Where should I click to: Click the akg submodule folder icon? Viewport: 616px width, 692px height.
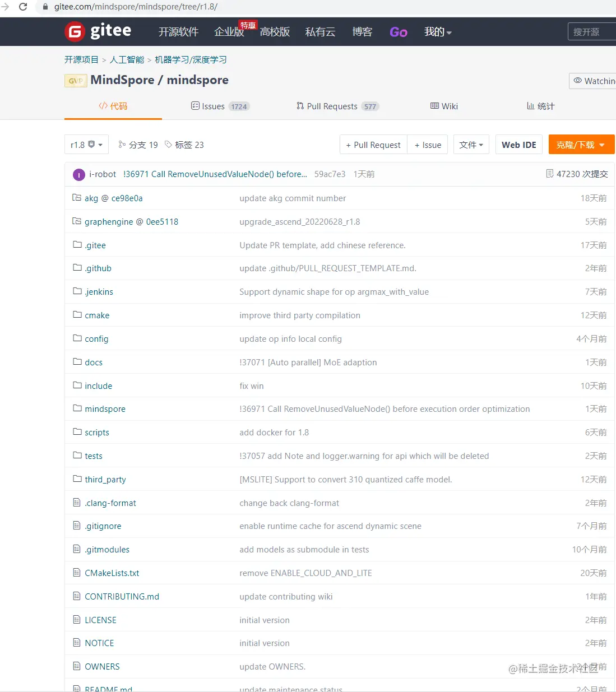point(77,198)
